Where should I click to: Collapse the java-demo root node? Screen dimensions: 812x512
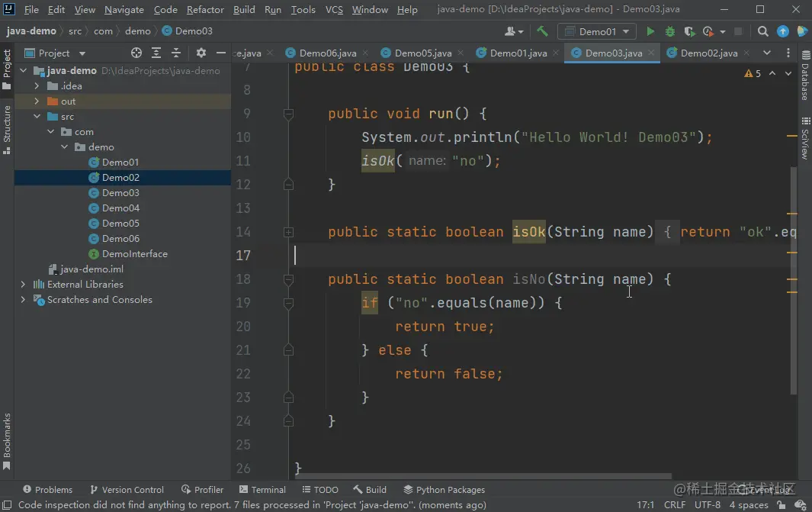tap(24, 70)
